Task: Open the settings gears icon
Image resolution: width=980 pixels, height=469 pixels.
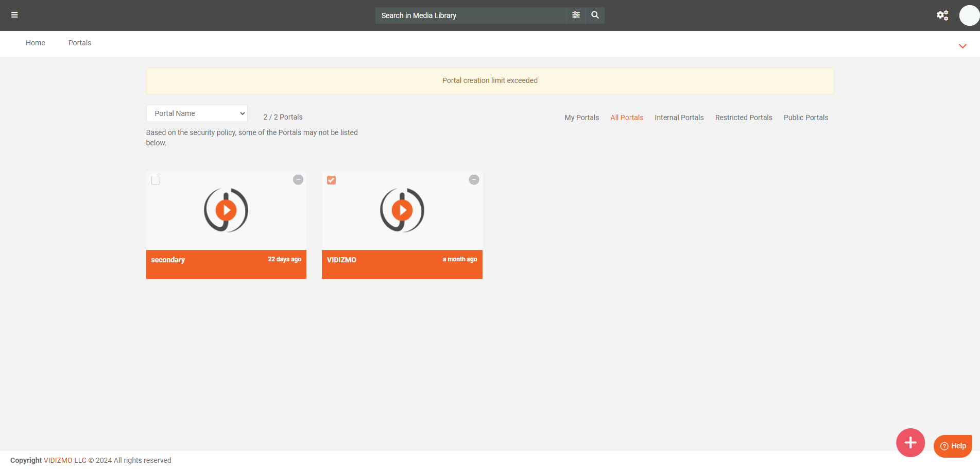Action: tap(942, 15)
